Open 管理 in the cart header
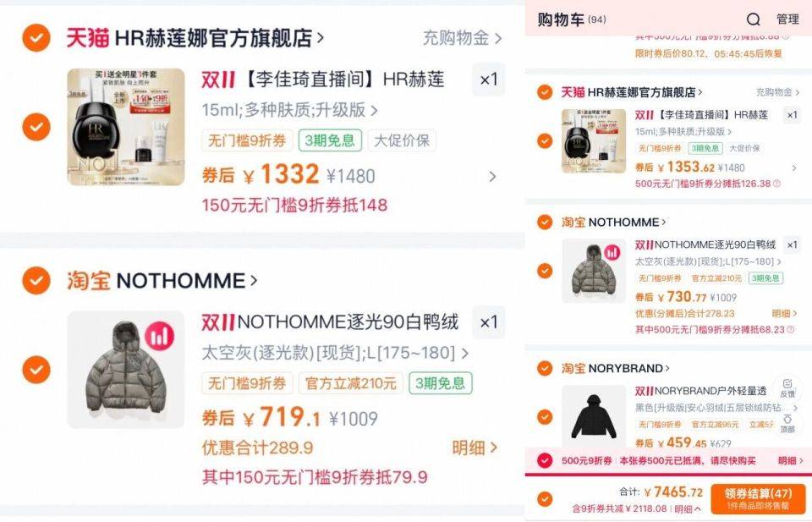 tap(787, 19)
